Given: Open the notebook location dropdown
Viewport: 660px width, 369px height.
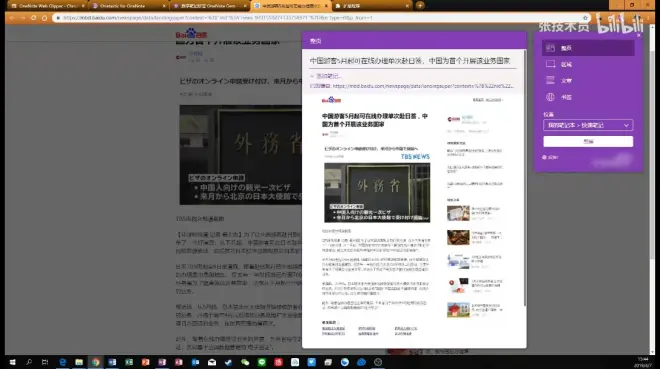Looking at the screenshot, I should point(588,125).
